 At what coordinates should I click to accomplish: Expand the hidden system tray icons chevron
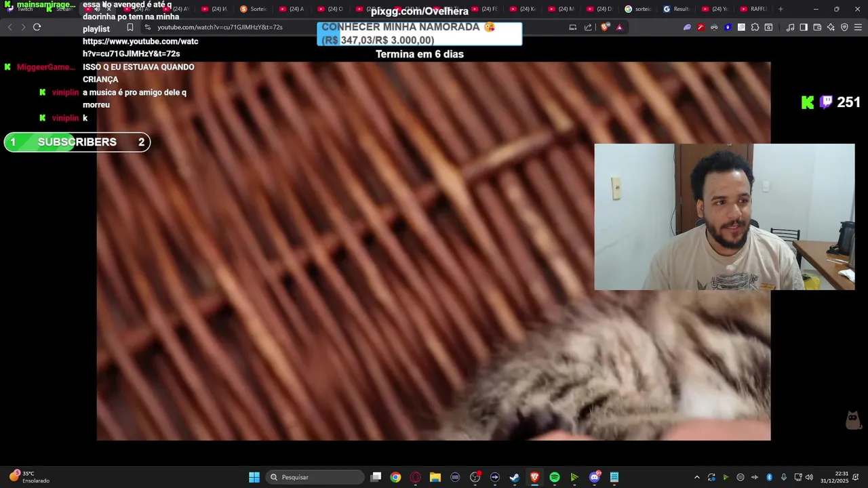click(696, 477)
